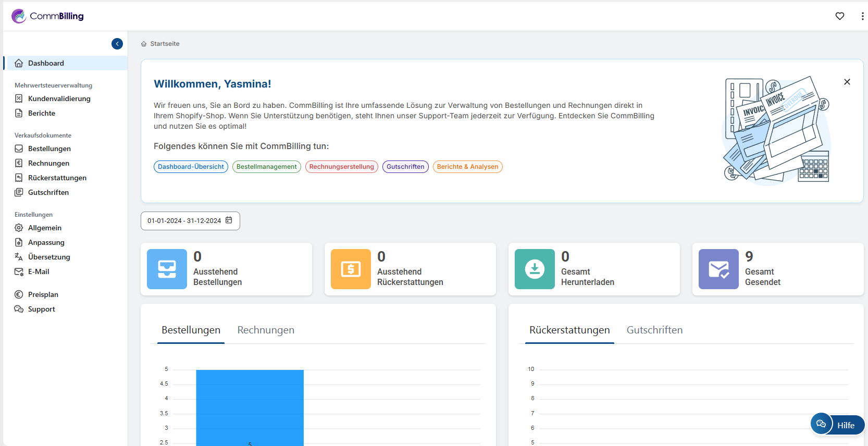The height and width of the screenshot is (446, 868).
Task: Click the heart favorite icon
Action: [x=839, y=16]
